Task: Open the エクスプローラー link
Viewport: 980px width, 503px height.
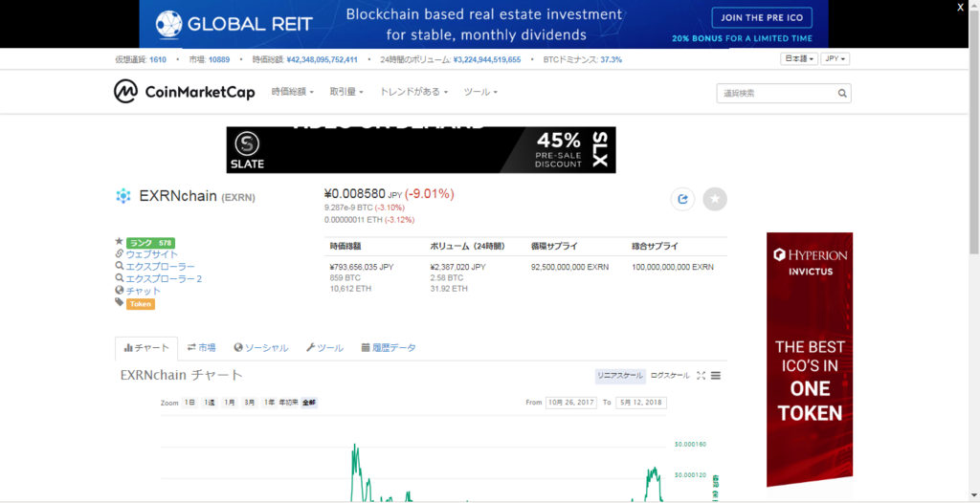Action: [x=161, y=267]
